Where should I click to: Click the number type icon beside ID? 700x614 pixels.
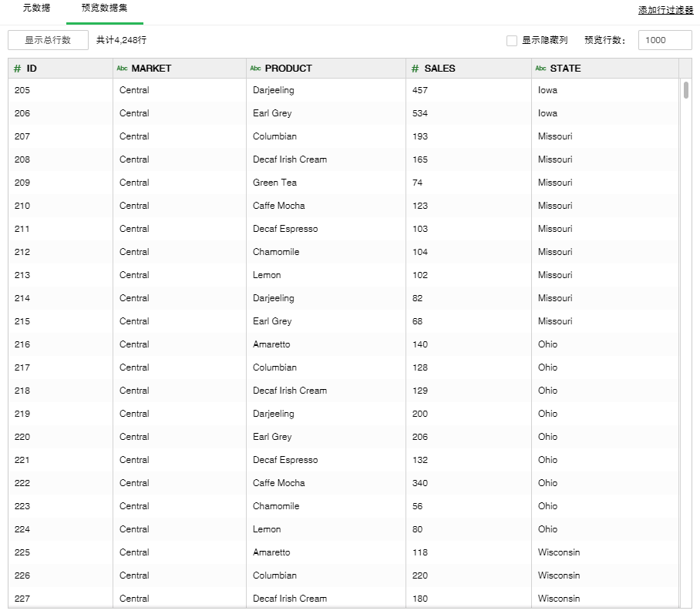point(17,69)
